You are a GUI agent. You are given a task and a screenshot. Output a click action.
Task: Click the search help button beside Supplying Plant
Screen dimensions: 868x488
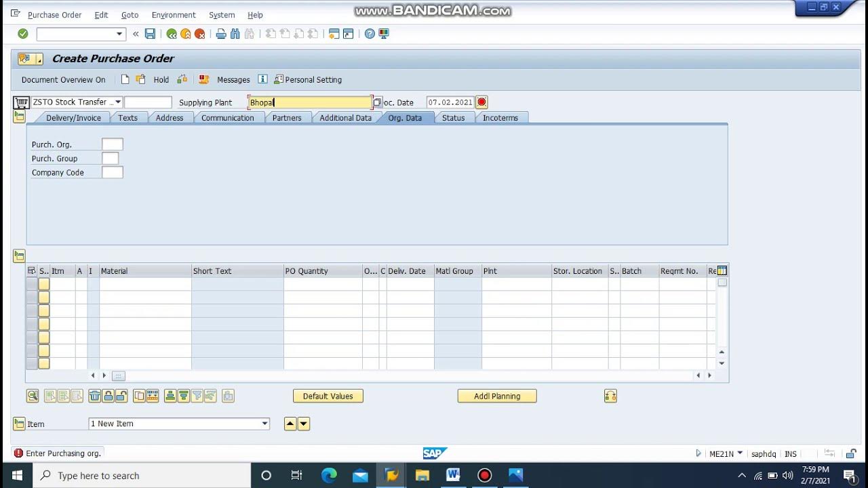(378, 102)
